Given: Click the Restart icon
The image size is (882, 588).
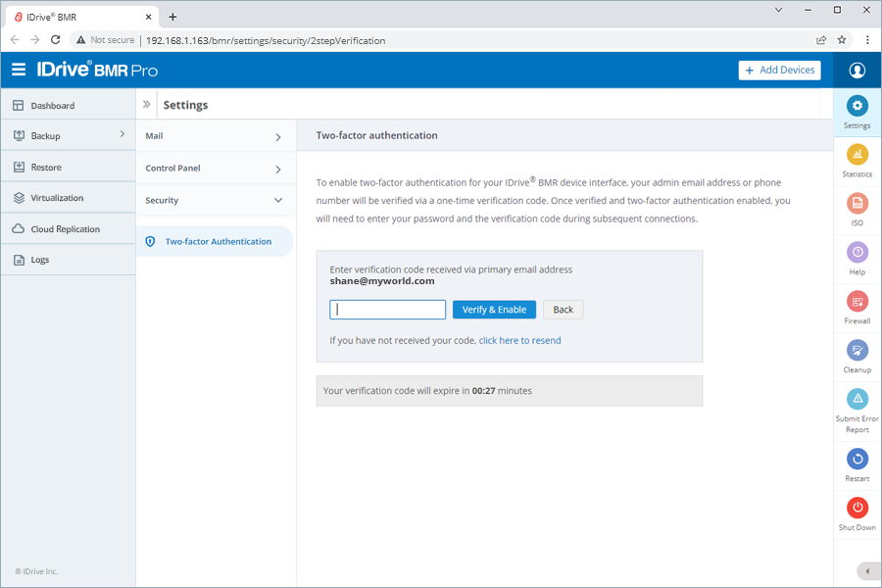Looking at the screenshot, I should pyautogui.click(x=857, y=460).
